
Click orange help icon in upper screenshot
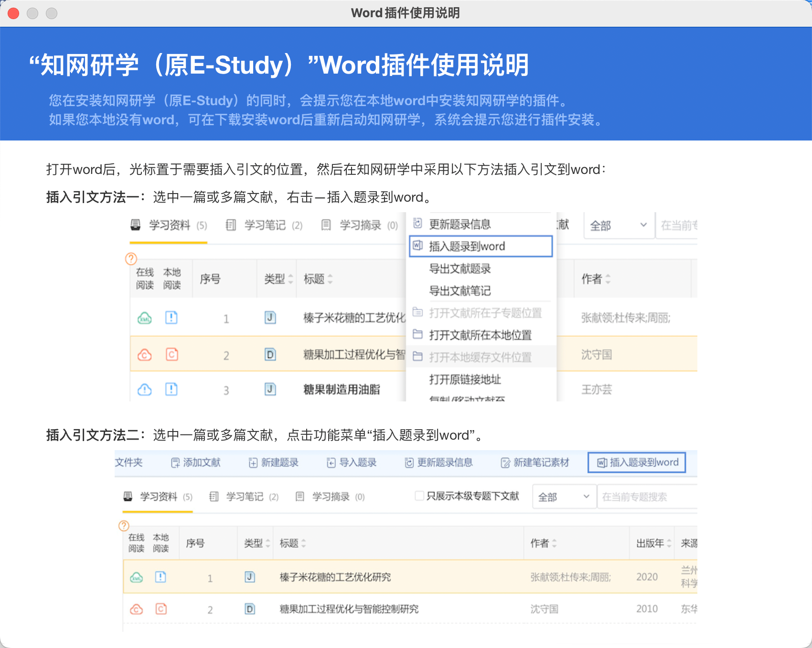coord(131,259)
